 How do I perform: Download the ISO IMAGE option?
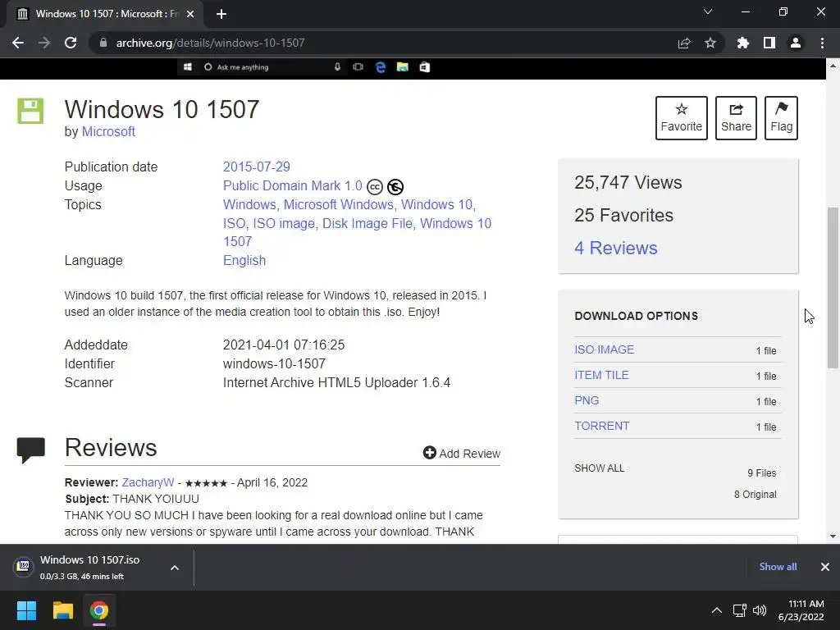pos(605,349)
